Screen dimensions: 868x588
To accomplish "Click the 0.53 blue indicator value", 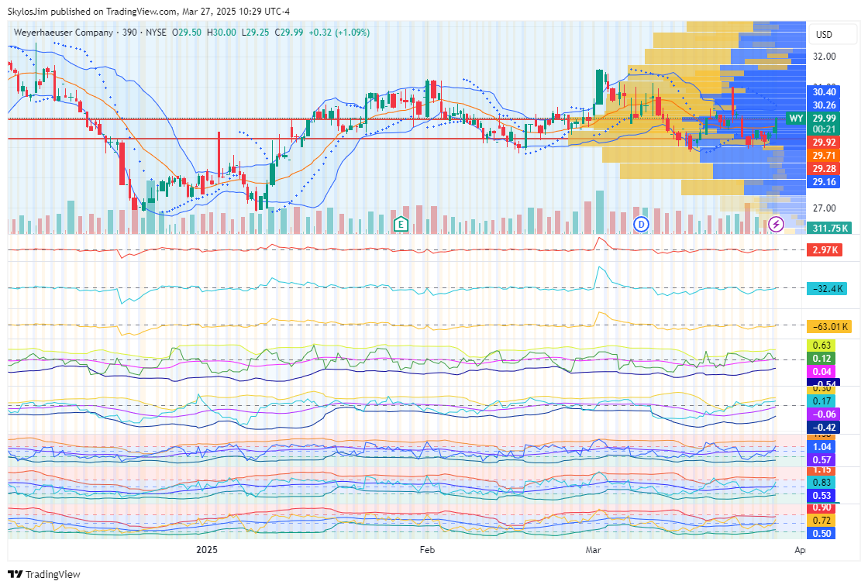I will (821, 496).
